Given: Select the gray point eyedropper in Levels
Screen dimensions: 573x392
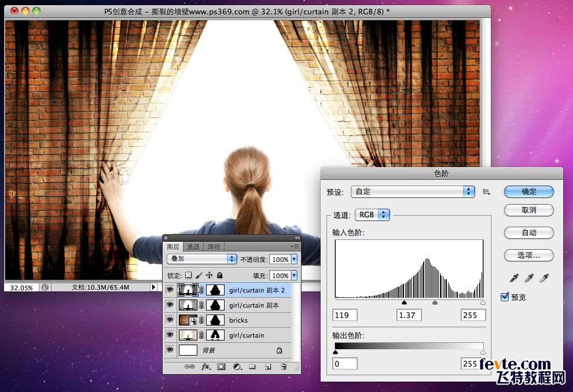Looking at the screenshot, I should click(x=529, y=279).
